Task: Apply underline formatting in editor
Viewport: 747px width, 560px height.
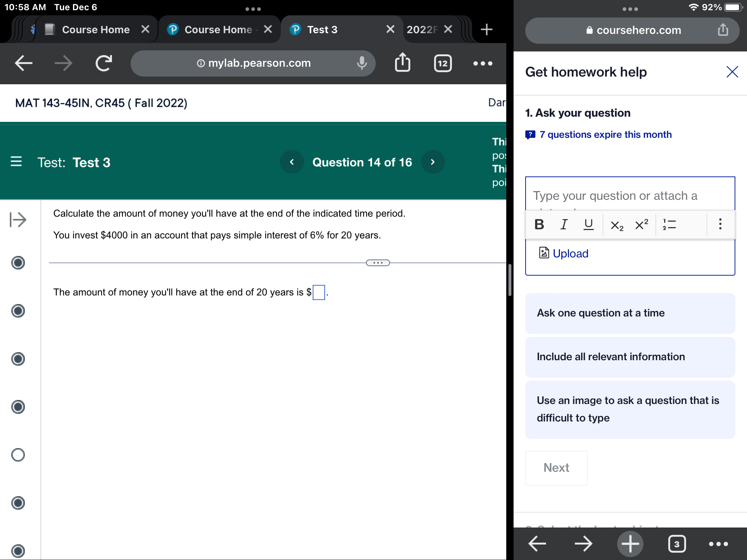Action: pos(588,224)
